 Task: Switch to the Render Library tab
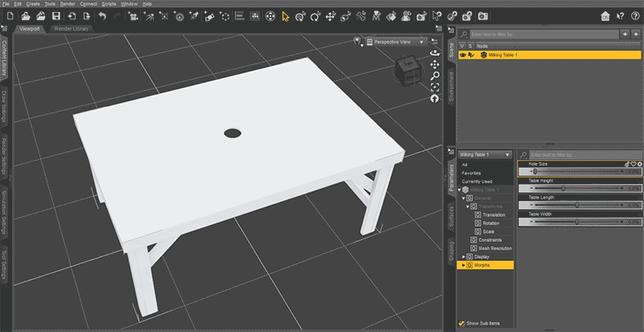click(x=72, y=29)
